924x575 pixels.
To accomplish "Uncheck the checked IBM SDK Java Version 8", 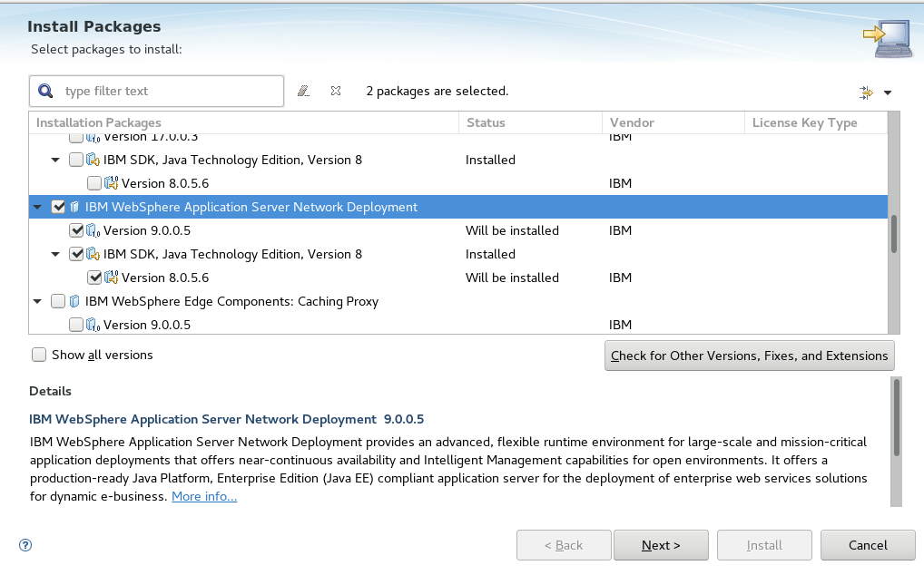I will (x=76, y=254).
